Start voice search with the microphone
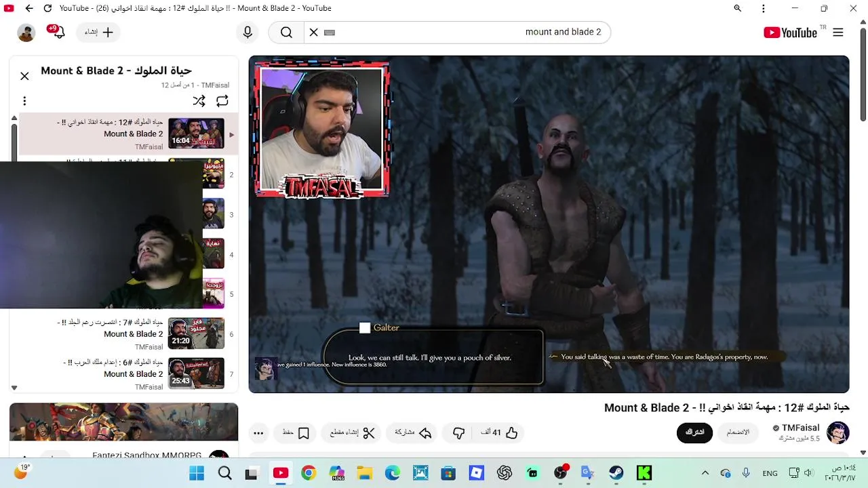Screen dimensions: 868x488 coord(248,32)
